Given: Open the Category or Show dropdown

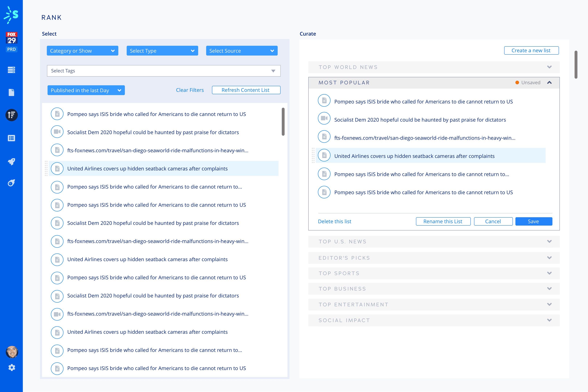Looking at the screenshot, I should tap(82, 51).
